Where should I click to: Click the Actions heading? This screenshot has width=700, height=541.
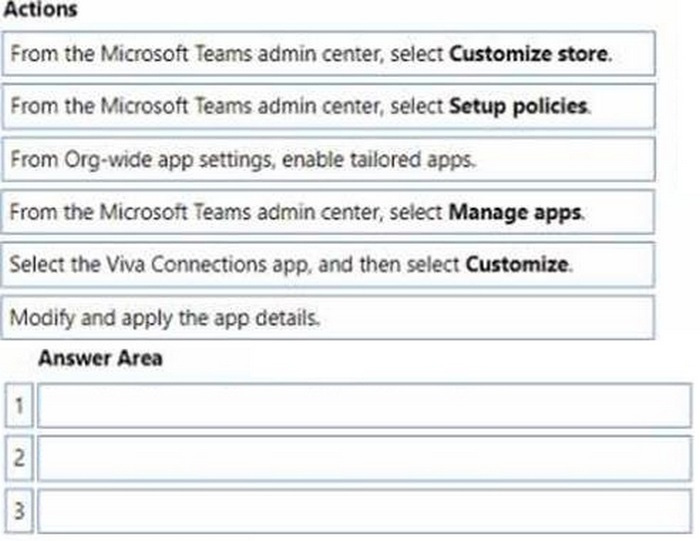[x=40, y=9]
